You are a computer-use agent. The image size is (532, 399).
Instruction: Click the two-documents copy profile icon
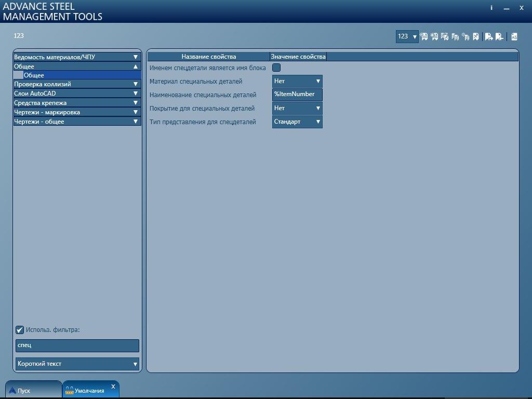pos(455,36)
